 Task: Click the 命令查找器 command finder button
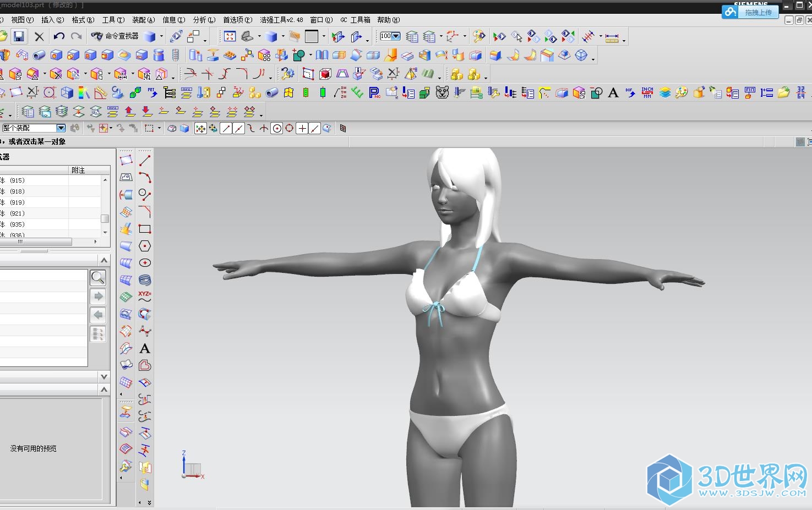click(115, 36)
